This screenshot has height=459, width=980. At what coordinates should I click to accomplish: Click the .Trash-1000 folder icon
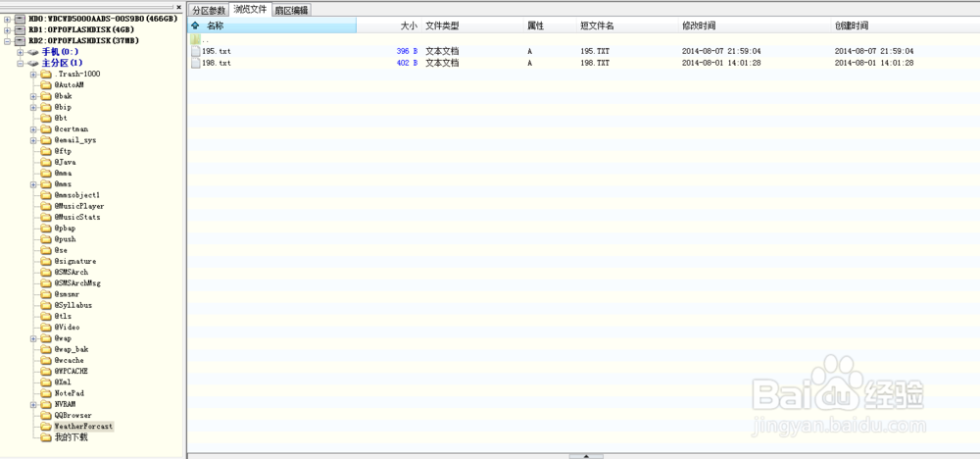click(x=46, y=74)
